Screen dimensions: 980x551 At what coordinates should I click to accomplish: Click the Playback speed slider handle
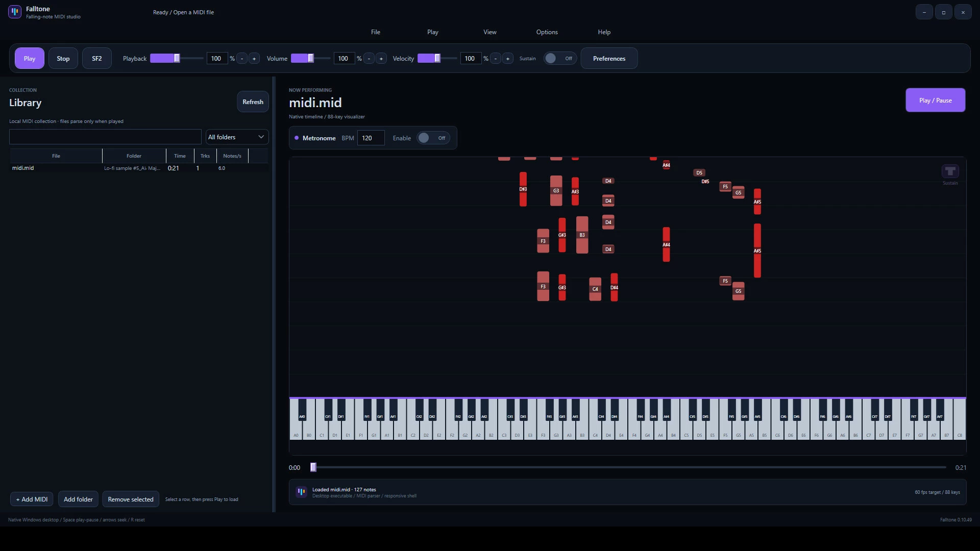(x=177, y=59)
